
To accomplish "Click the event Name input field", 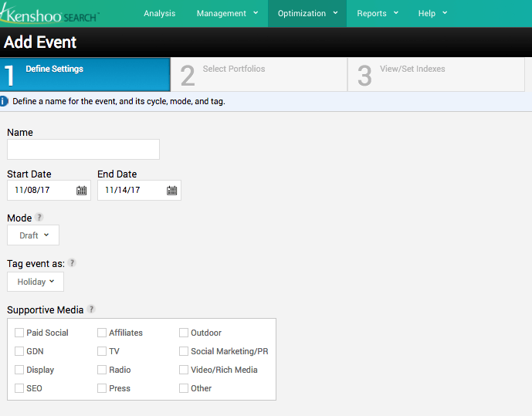I will [83, 149].
